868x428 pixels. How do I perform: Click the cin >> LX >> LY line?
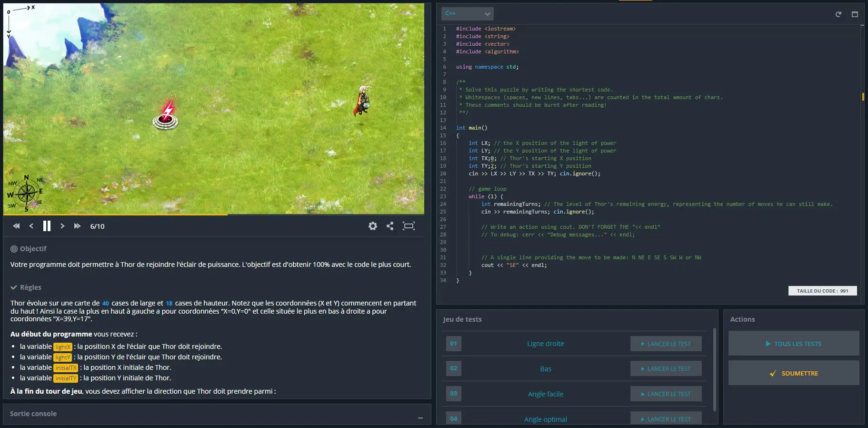(x=534, y=173)
